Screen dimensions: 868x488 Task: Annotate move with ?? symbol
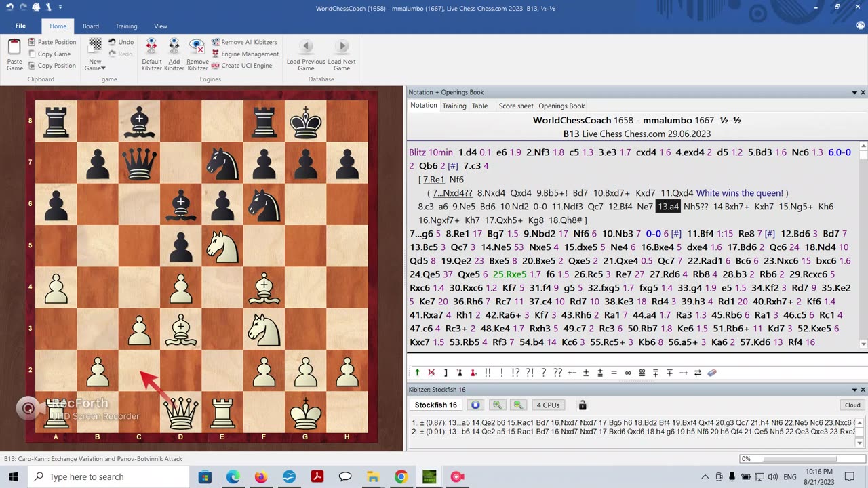tap(557, 372)
